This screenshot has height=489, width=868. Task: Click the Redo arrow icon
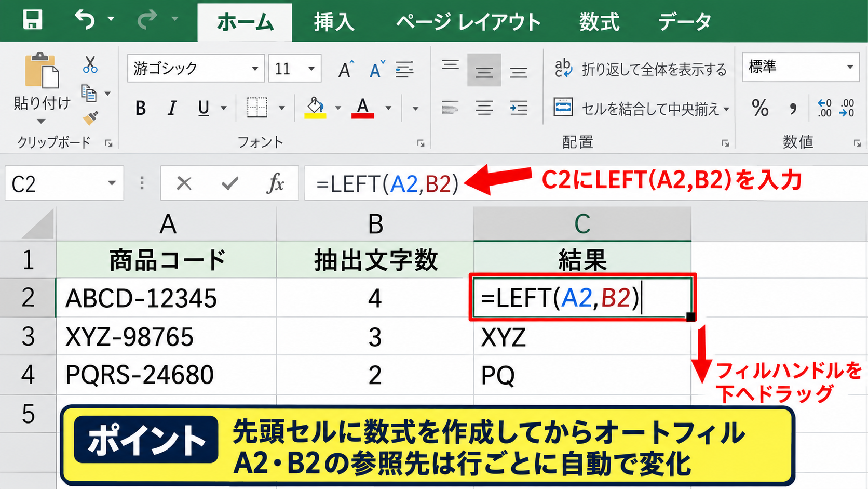tap(147, 20)
